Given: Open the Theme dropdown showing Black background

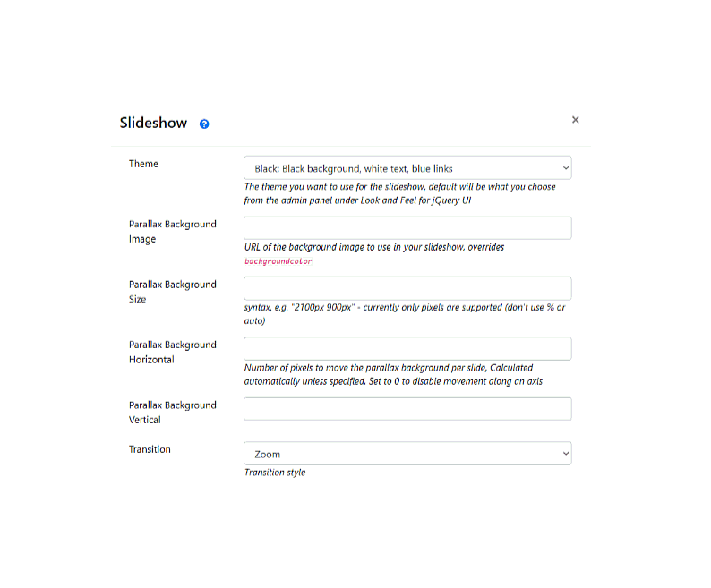Looking at the screenshot, I should coord(407,168).
